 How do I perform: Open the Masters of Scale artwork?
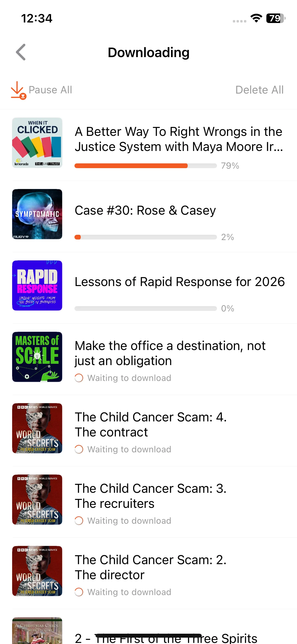click(37, 357)
